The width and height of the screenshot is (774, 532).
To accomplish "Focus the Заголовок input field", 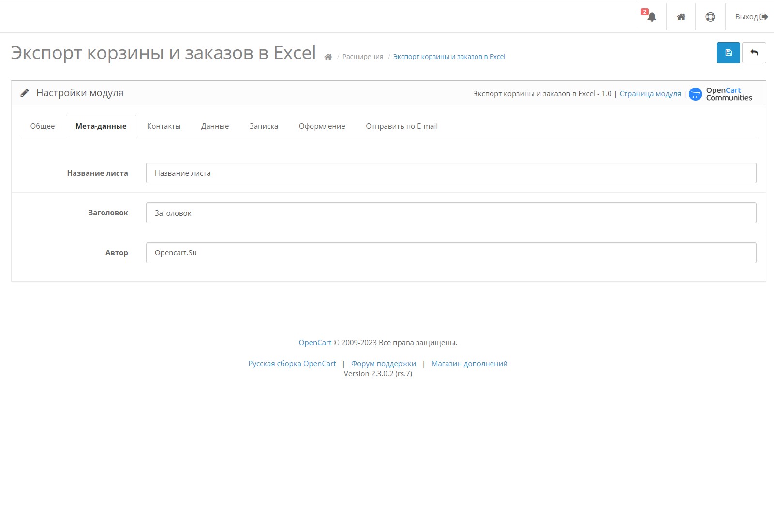I will coord(451,213).
